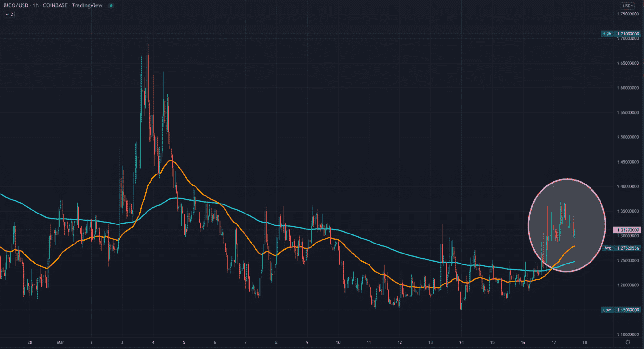Click the 1.50000000 price axis value
The width and height of the screenshot is (644, 349).
coord(628,137)
